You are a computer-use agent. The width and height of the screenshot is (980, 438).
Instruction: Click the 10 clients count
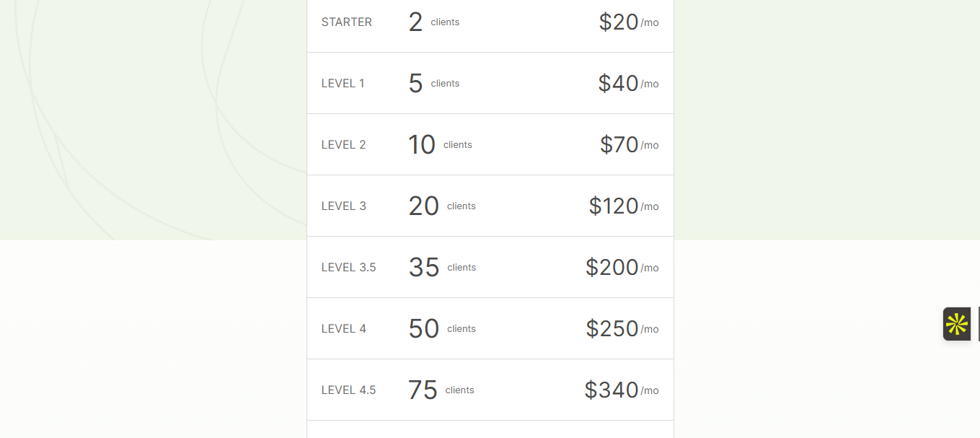[x=439, y=145]
